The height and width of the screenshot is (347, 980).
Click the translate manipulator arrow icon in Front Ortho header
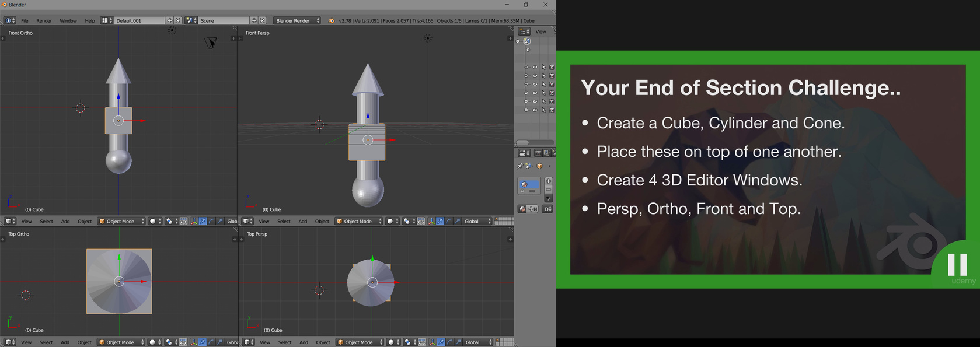tap(203, 222)
